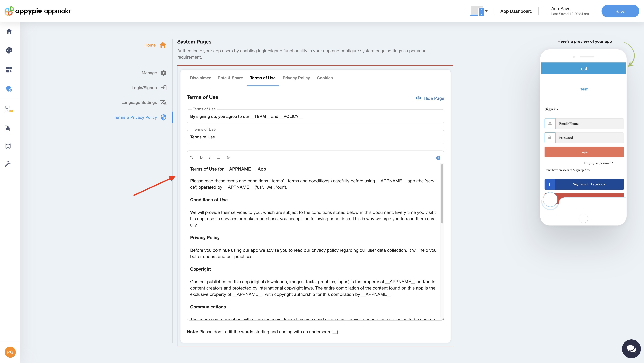Viewport: 644px width, 363px height.
Task: Click the insert link icon in editor toolbar
Action: point(192,157)
